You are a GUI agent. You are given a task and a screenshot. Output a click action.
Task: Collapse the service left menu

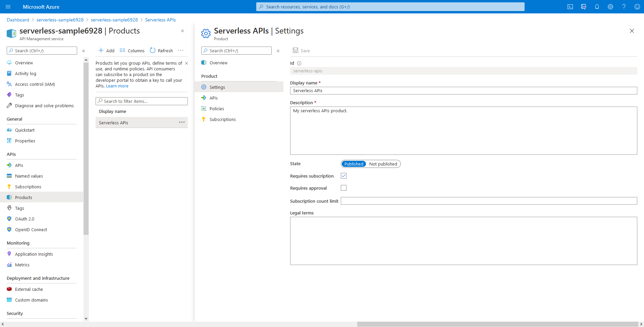84,51
